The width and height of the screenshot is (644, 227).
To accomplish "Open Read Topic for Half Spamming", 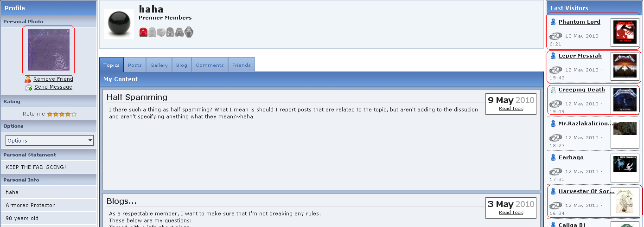I will [511, 109].
